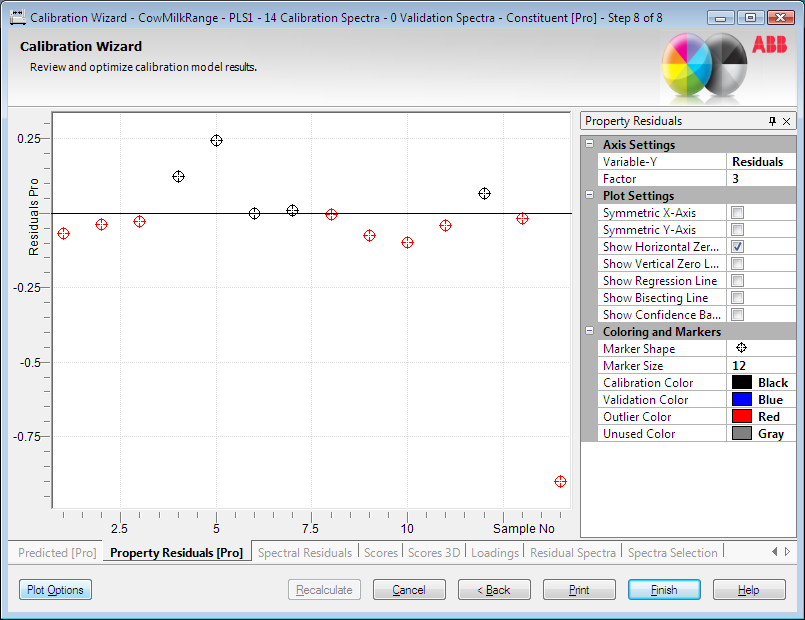Open Plot Options
This screenshot has width=805, height=620.
[55, 590]
